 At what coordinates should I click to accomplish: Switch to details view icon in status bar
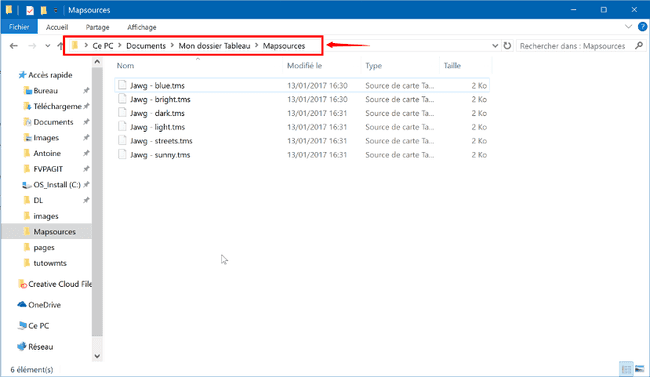click(x=626, y=369)
